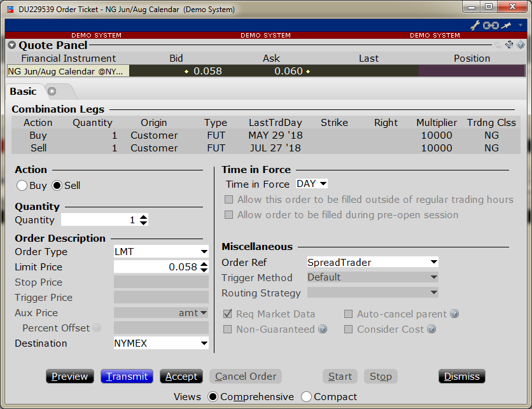Select the Buy action radio button
Image resolution: width=532 pixels, height=409 pixels.
[22, 186]
